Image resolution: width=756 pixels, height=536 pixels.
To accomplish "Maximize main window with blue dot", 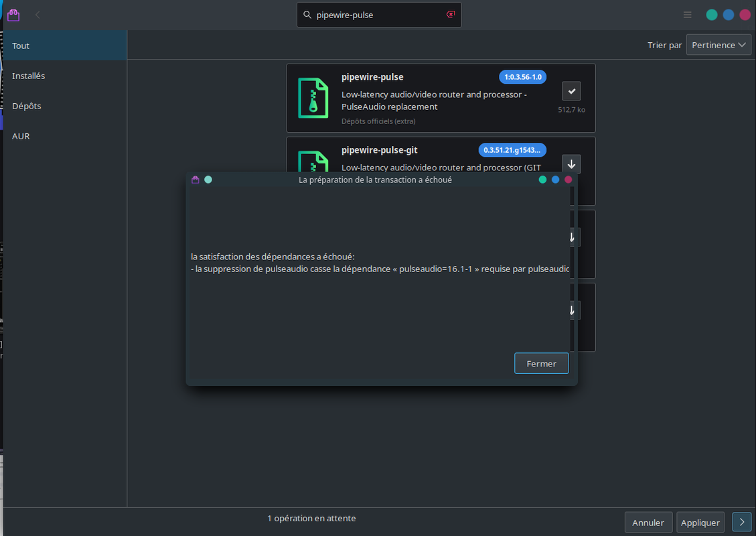I will [729, 15].
